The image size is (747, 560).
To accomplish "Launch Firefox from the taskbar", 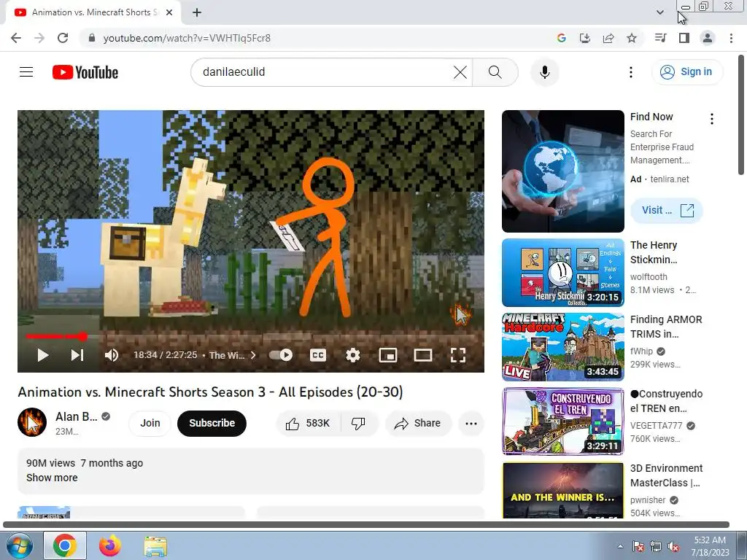I will coord(110,545).
